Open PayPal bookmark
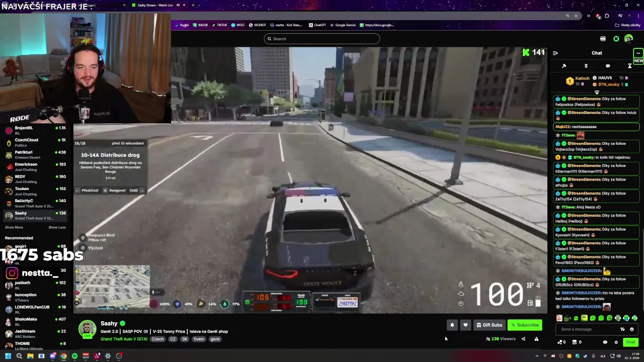This screenshot has height=362, width=644. point(182,25)
